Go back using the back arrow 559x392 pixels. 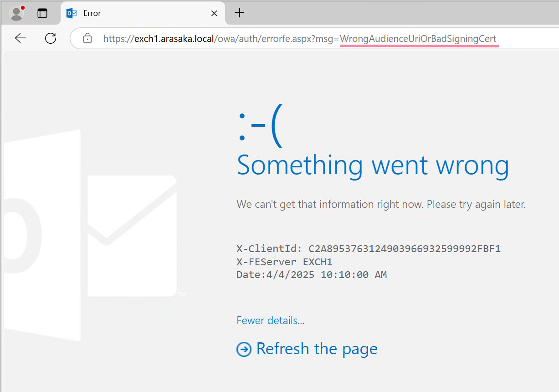pyautogui.click(x=21, y=38)
